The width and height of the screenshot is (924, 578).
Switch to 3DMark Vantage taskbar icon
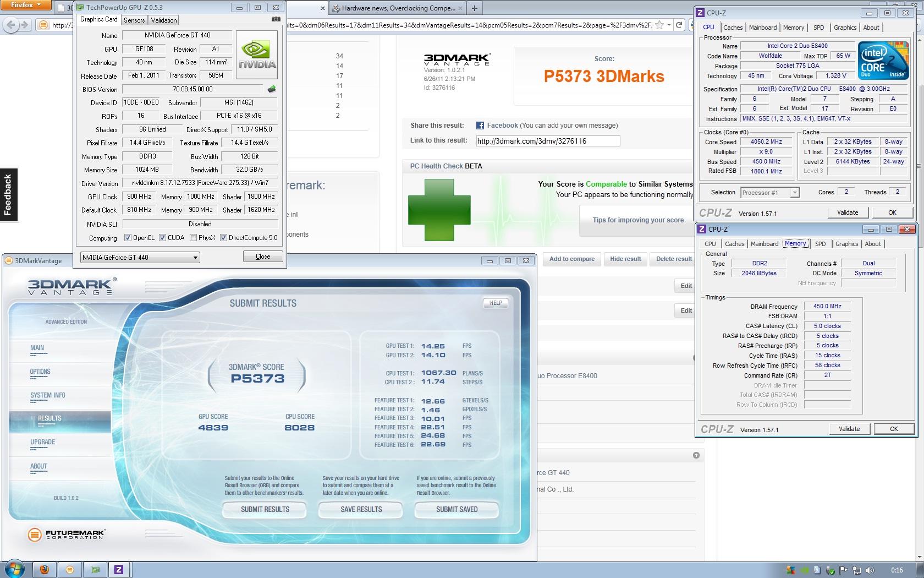point(70,570)
